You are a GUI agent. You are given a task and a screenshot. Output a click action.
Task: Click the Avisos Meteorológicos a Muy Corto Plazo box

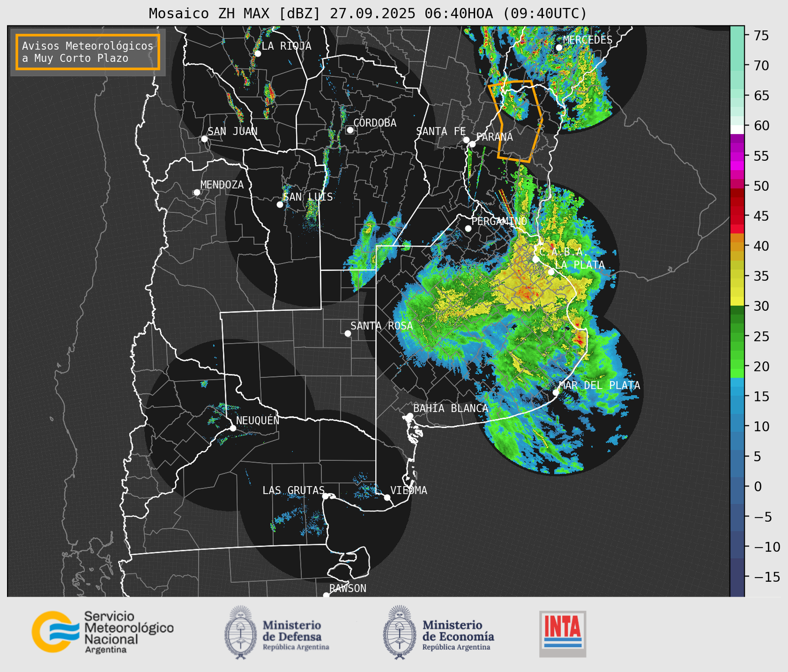[x=88, y=52]
